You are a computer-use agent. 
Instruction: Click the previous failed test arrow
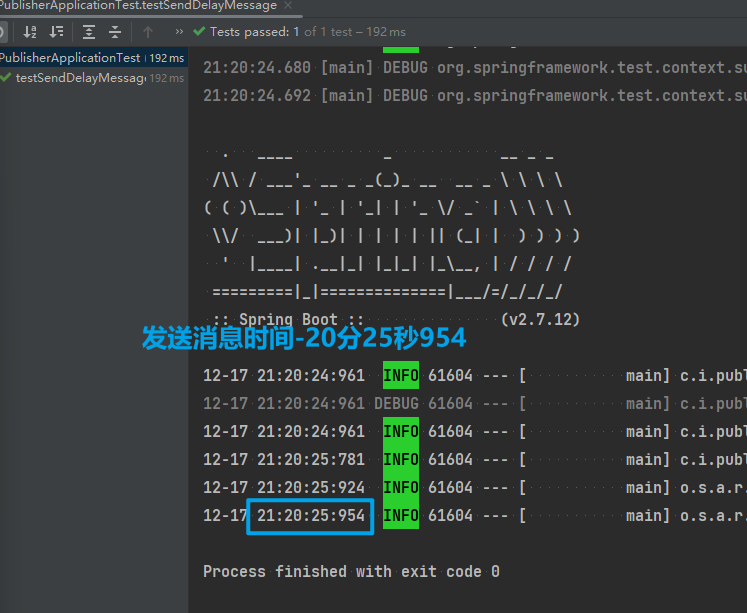coord(148,32)
